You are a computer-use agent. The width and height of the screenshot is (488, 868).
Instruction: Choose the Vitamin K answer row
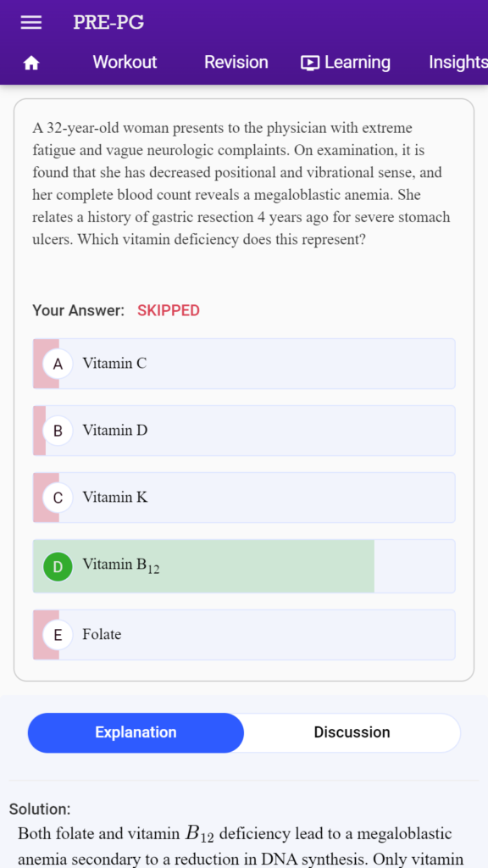[x=244, y=498]
